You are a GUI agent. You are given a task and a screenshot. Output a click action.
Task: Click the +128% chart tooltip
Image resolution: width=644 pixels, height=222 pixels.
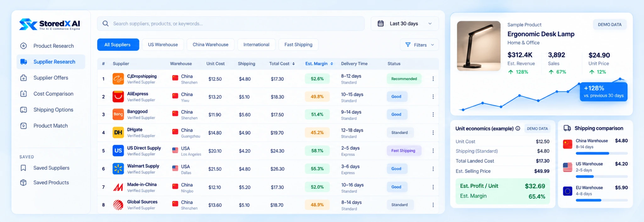pyautogui.click(x=603, y=92)
